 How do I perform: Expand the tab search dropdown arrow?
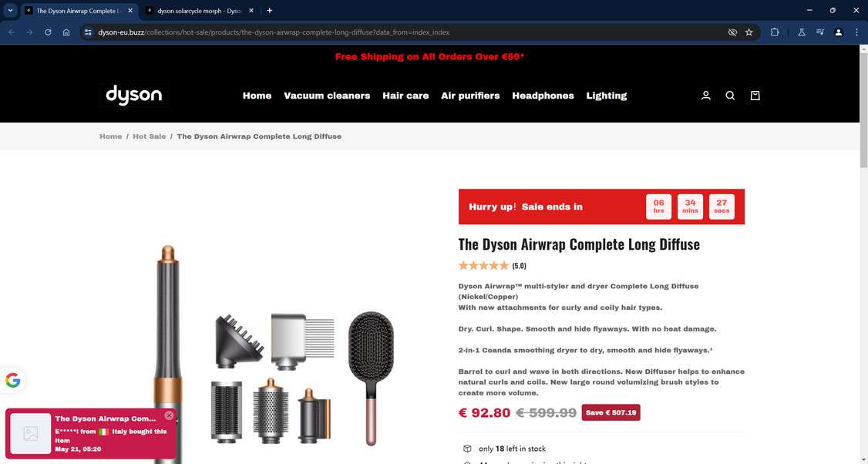[x=10, y=11]
